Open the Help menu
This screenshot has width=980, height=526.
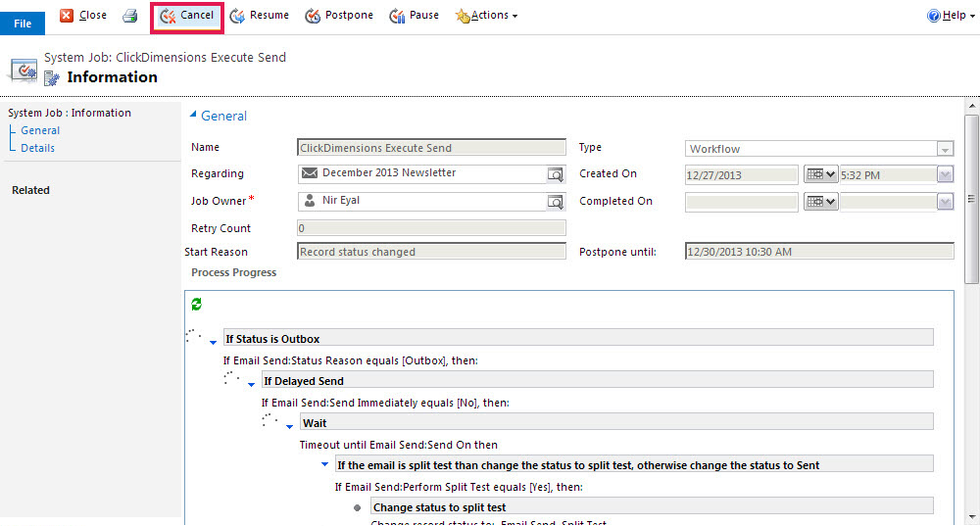point(951,16)
